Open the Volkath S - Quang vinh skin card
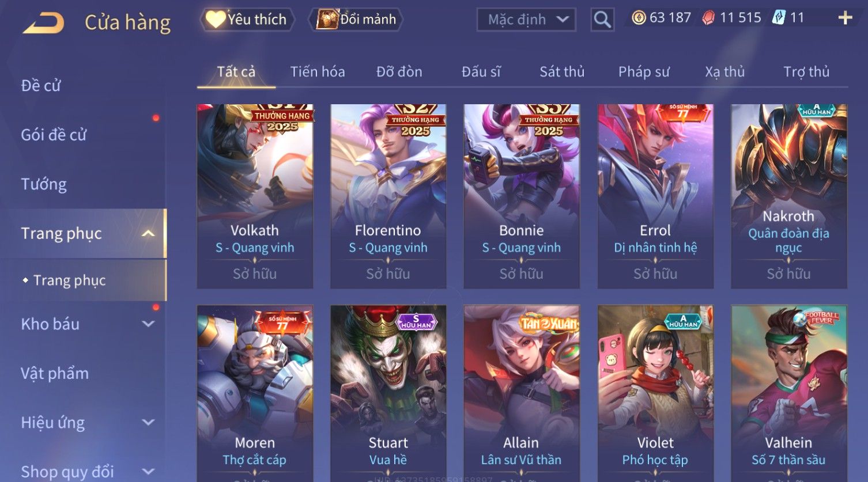868x482 pixels. click(x=255, y=196)
